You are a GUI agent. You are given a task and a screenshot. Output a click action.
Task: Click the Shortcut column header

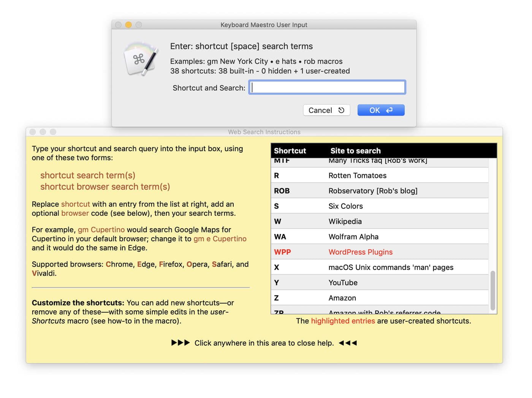[x=290, y=151]
